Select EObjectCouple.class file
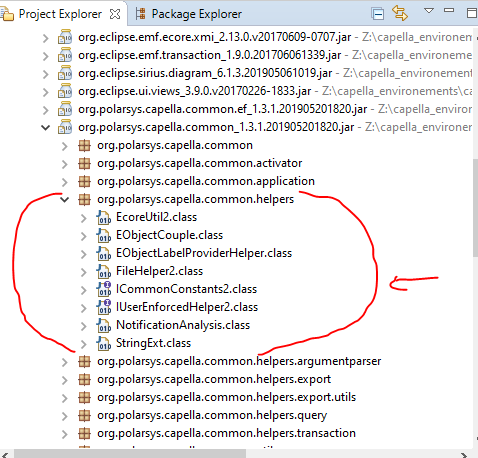The width and height of the screenshot is (478, 458). click(169, 235)
